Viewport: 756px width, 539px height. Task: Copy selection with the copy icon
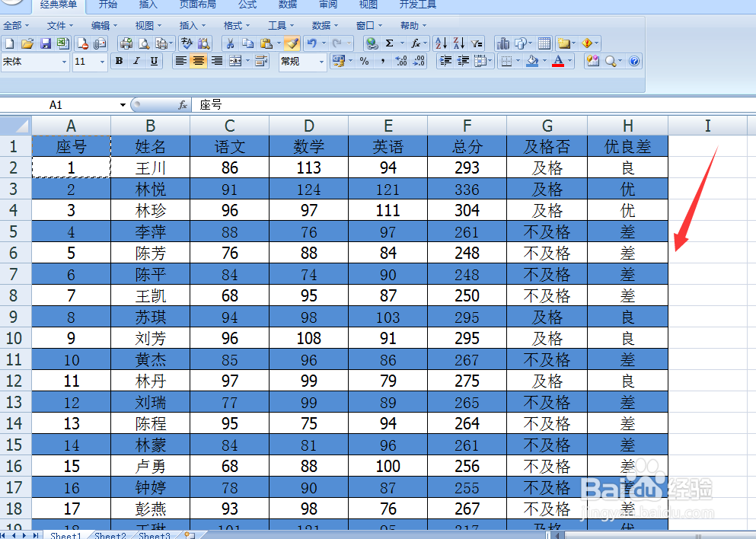tap(248, 44)
